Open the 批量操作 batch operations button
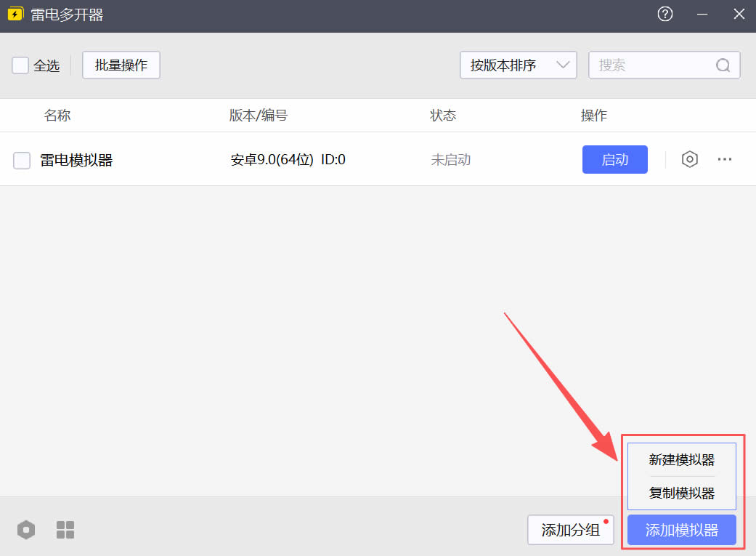 pyautogui.click(x=121, y=65)
